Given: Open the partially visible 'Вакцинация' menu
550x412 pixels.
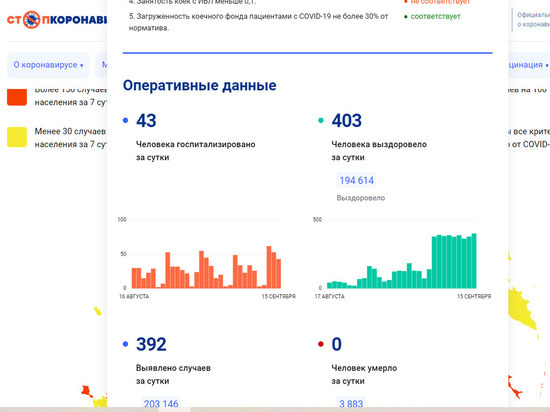Looking at the screenshot, I should [x=529, y=65].
